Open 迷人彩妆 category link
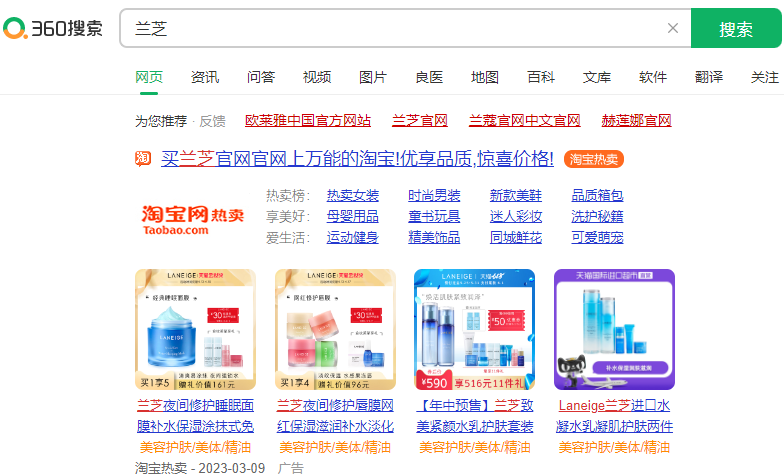 [x=516, y=216]
